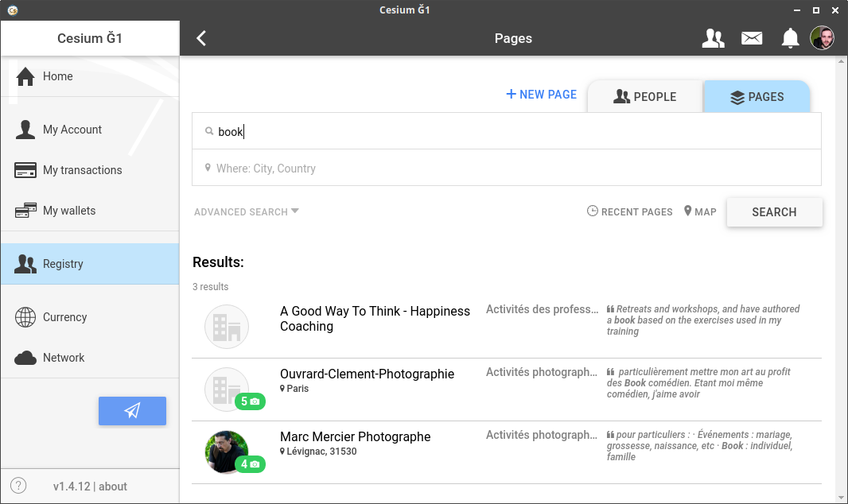Click the Where: City, Country field
The image size is (848, 504).
[507, 168]
